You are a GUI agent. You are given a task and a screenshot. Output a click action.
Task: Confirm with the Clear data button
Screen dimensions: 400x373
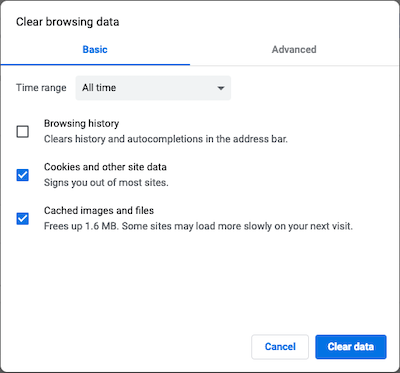click(x=351, y=347)
